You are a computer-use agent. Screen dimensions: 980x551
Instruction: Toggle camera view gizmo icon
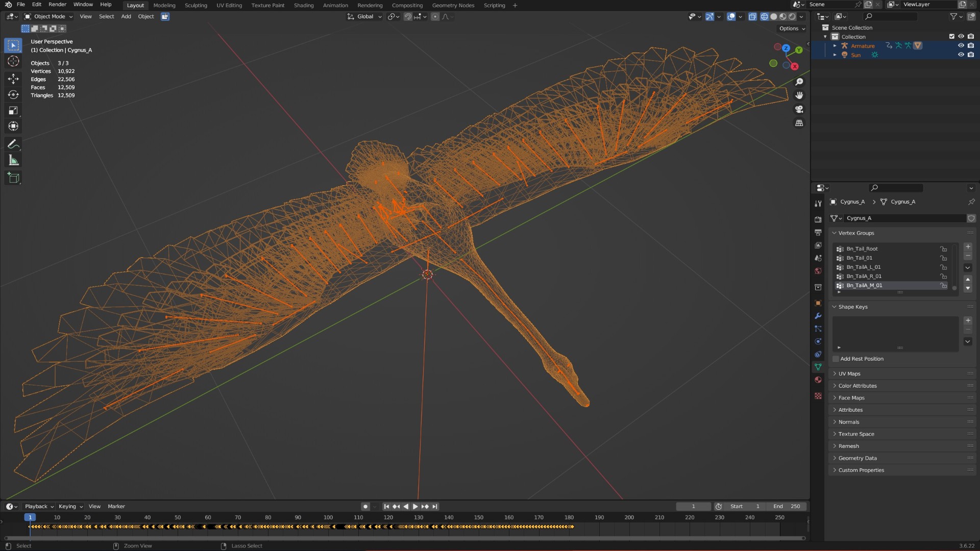tap(799, 109)
